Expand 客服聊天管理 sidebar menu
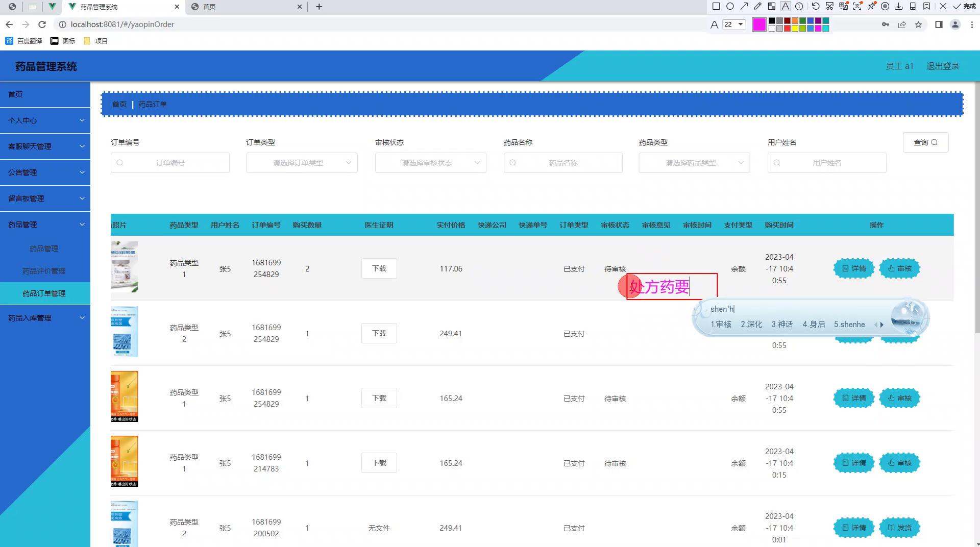This screenshot has width=980, height=547. 45,146
